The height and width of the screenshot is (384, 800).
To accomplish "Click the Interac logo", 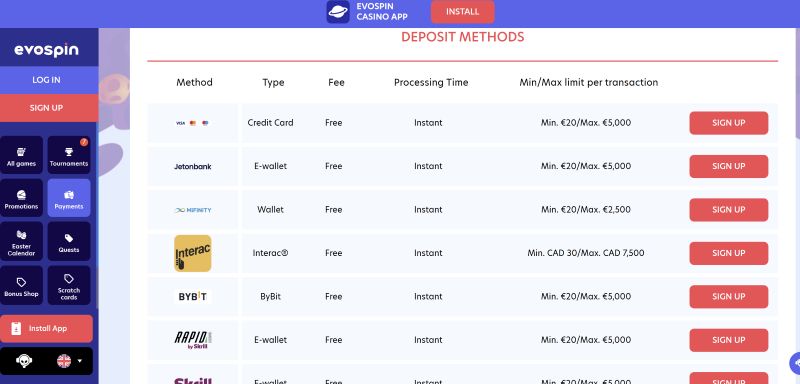I will point(192,253).
